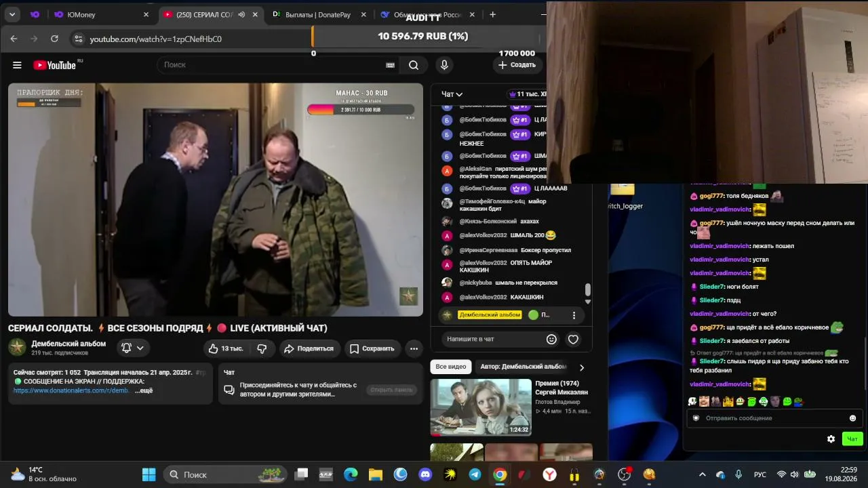Open Дембельский альбом channel name link
Screen dimensions: 868x488
pos(68,344)
